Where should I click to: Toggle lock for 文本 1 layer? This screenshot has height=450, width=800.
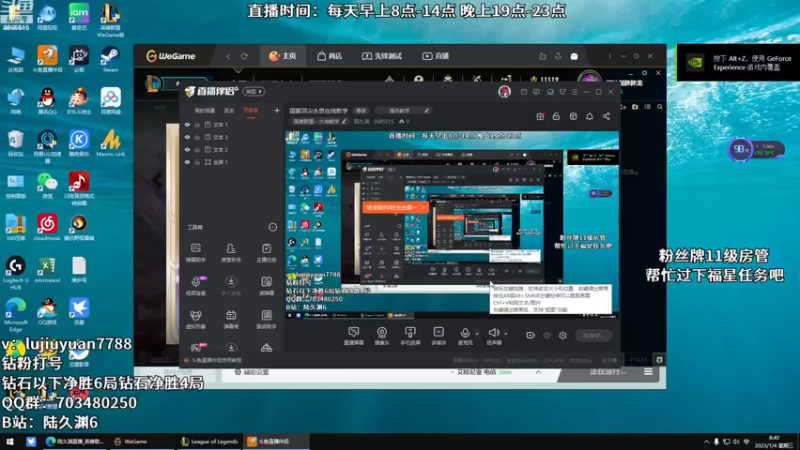click(197, 124)
